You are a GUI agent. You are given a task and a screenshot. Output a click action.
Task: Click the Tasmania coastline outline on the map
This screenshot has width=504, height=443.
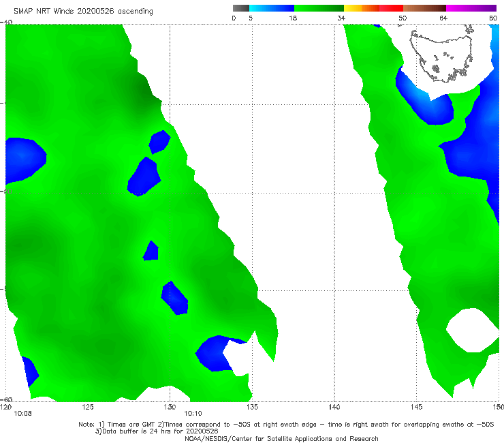point(441,55)
